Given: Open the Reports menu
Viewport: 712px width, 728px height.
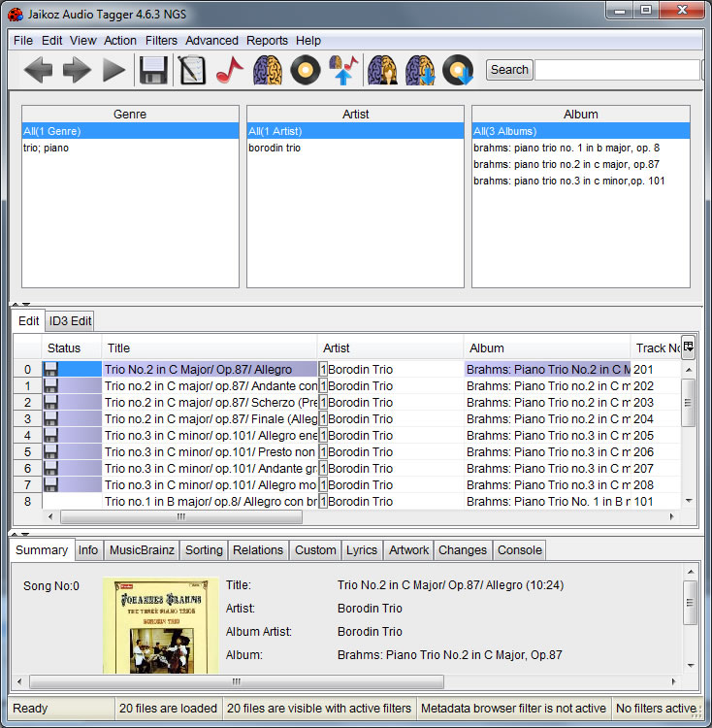Looking at the screenshot, I should coord(267,41).
